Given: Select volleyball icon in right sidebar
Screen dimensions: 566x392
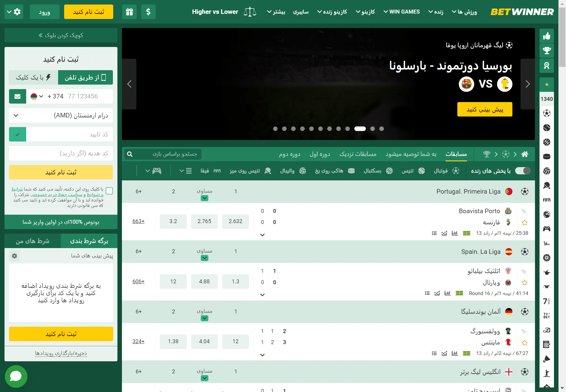Looking at the screenshot, I should [x=547, y=171].
